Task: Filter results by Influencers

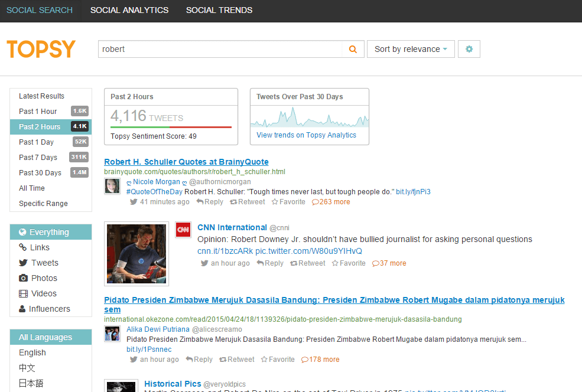Action: pyautogui.click(x=51, y=309)
